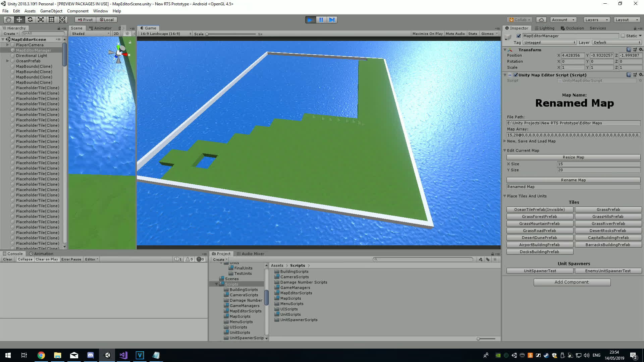Toggle Mute Audio in the Game view

click(455, 34)
